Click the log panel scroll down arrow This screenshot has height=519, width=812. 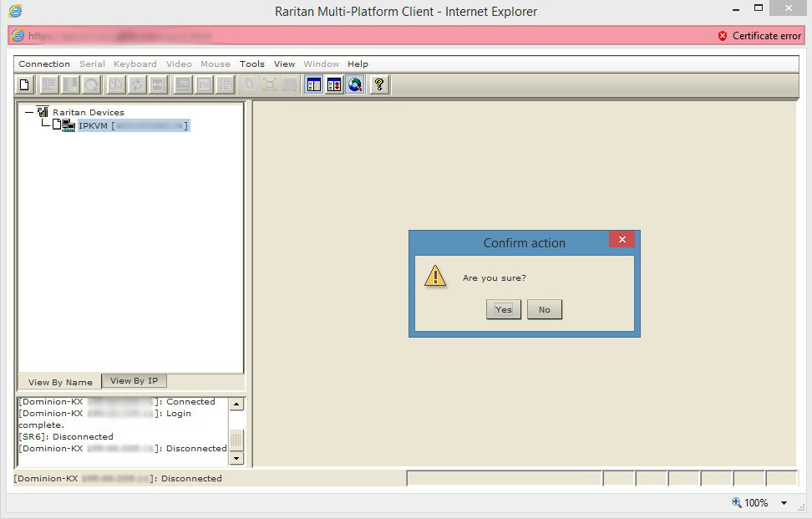click(x=236, y=458)
